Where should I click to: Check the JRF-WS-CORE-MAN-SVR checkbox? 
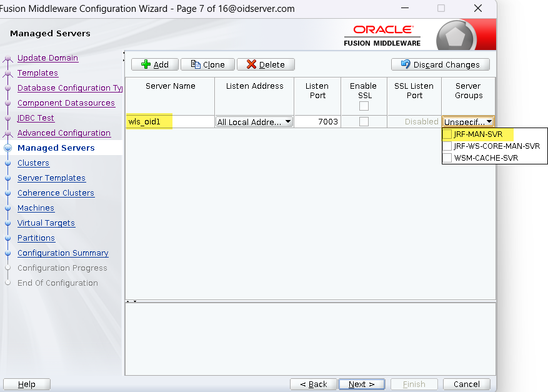(x=447, y=146)
